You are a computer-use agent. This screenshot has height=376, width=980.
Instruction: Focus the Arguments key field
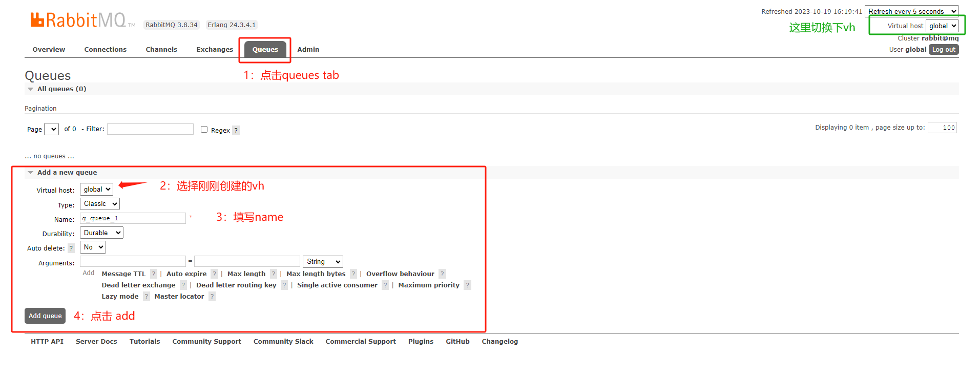[x=133, y=261]
